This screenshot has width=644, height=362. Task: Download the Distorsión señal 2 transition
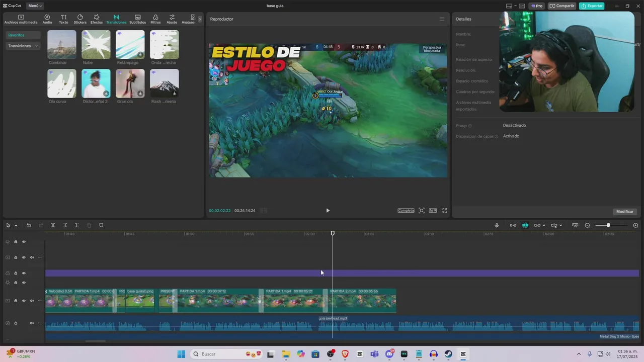point(106,94)
